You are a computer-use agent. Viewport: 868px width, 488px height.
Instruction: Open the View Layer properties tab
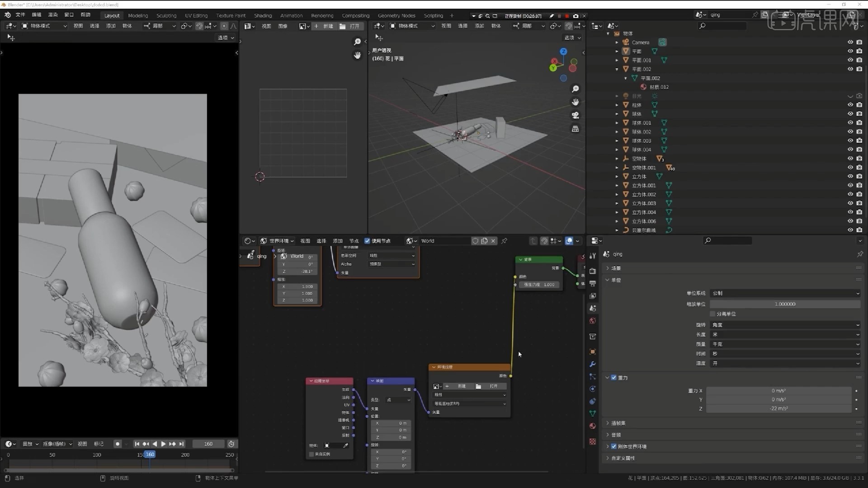[x=593, y=296]
